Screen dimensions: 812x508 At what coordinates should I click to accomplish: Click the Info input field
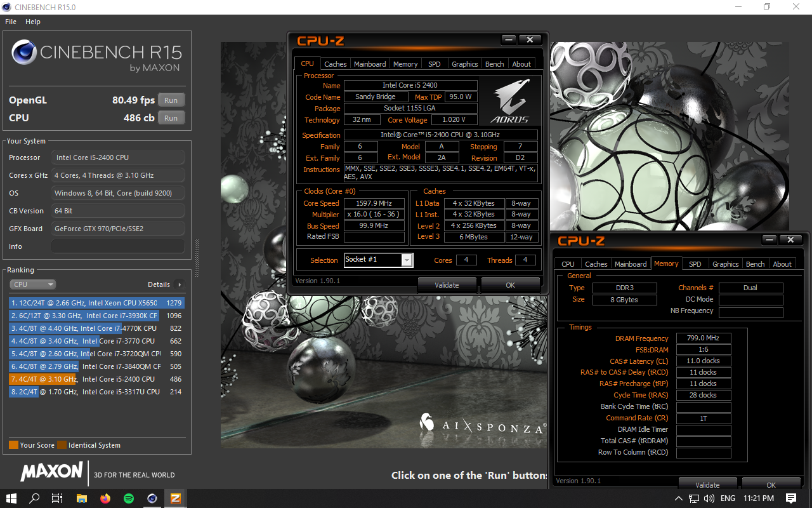coord(118,246)
